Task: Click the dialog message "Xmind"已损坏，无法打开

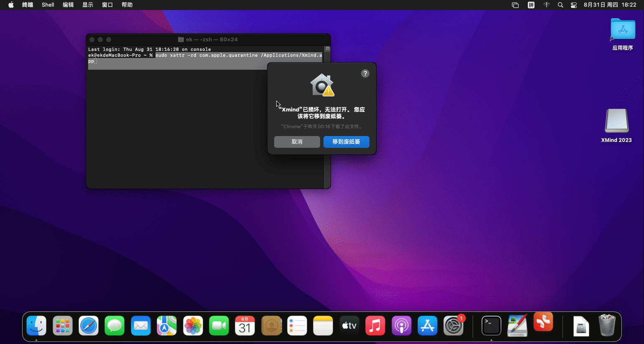Action: tap(322, 113)
